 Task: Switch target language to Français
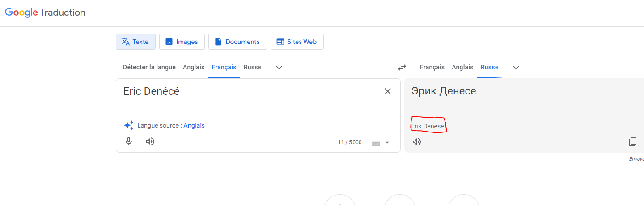(432, 67)
